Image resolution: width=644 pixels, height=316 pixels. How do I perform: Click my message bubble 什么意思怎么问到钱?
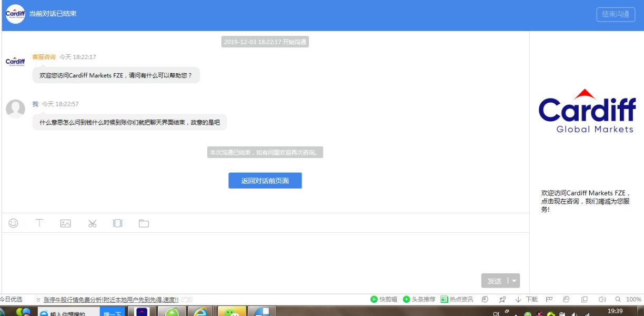pos(130,122)
